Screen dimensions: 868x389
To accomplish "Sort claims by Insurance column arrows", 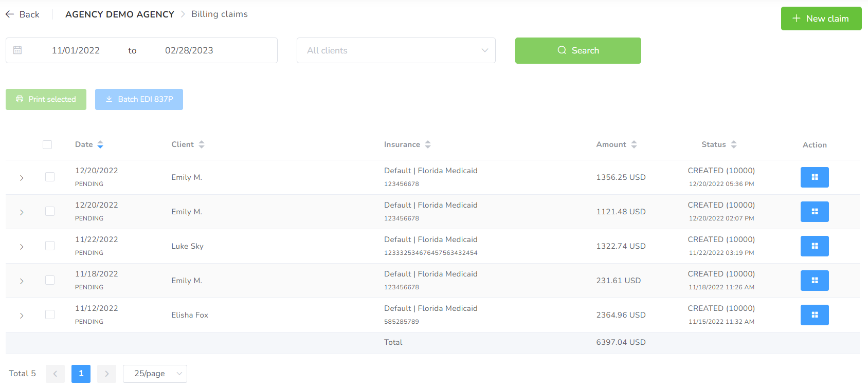I will point(428,145).
